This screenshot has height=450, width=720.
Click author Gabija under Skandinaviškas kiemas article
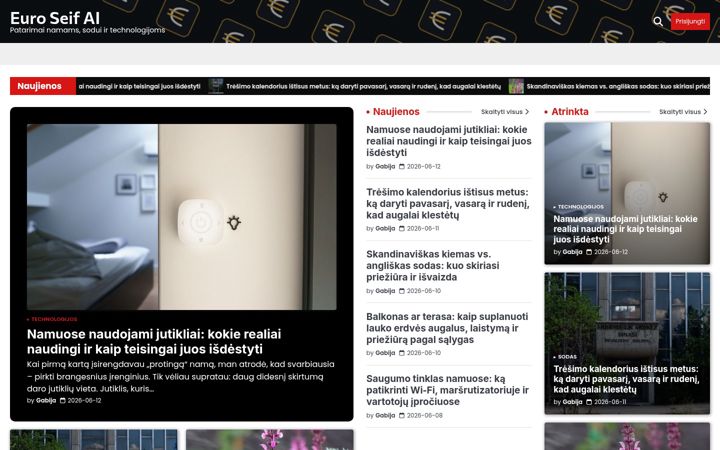pyautogui.click(x=385, y=291)
